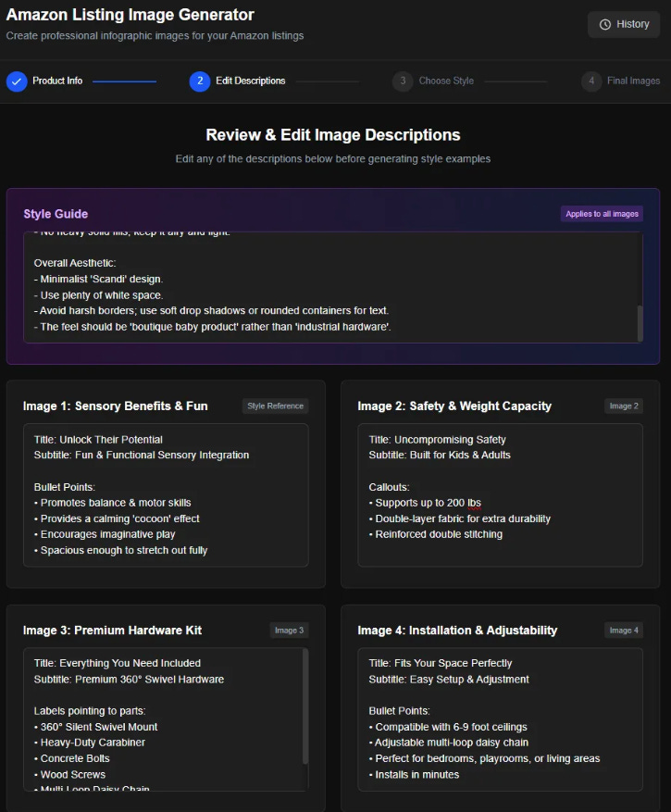
Task: Click 'Image 2: Safety & Weight Capacity' heading
Action: 454,406
